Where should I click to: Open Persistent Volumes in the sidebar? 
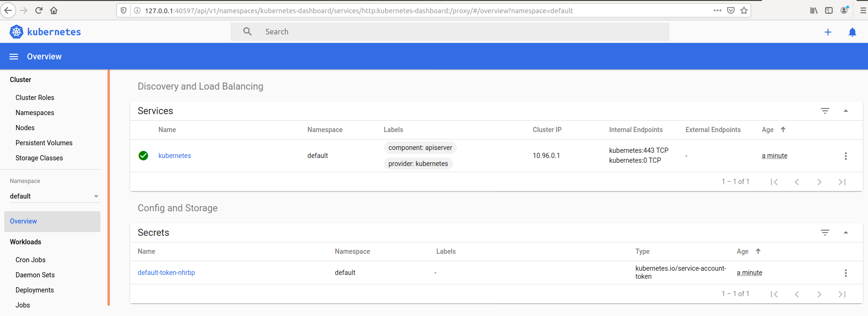[x=44, y=143]
